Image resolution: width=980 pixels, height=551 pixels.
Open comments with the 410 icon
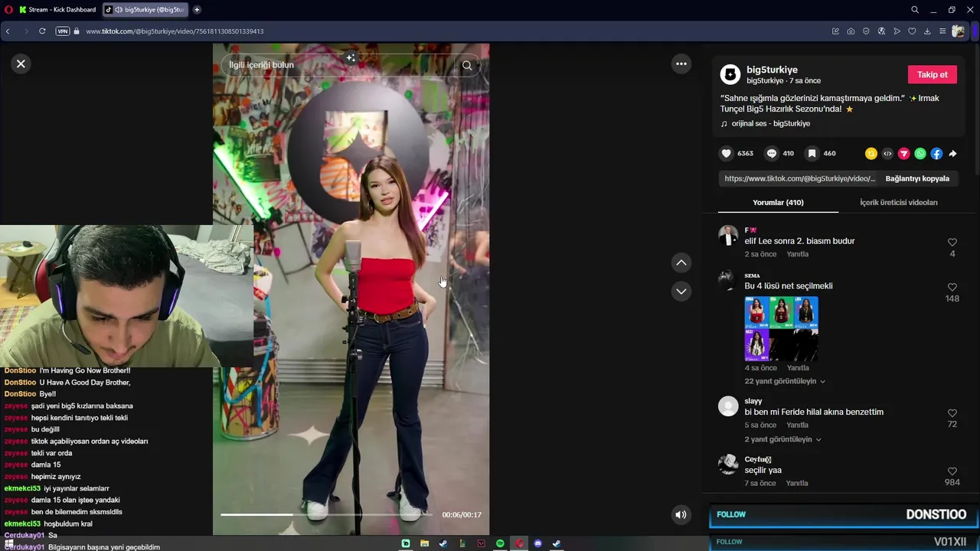click(x=772, y=153)
